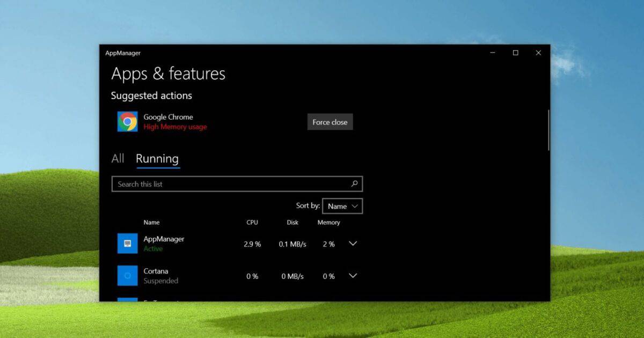The image size is (644, 338).
Task: Click the Google Chrome app icon
Action: click(127, 121)
